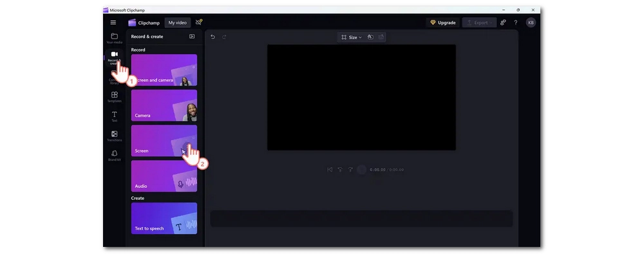Image resolution: width=644 pixels, height=254 pixels.
Task: Click the Upgrade premium button
Action: pos(443,23)
